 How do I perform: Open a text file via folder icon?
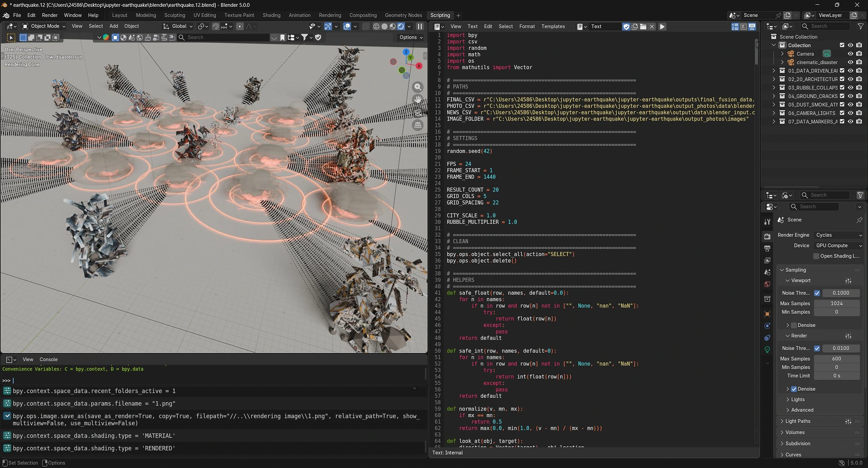tap(643, 26)
